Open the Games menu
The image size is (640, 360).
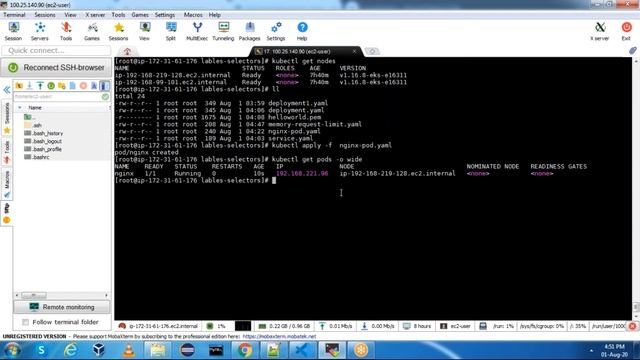click(x=140, y=15)
